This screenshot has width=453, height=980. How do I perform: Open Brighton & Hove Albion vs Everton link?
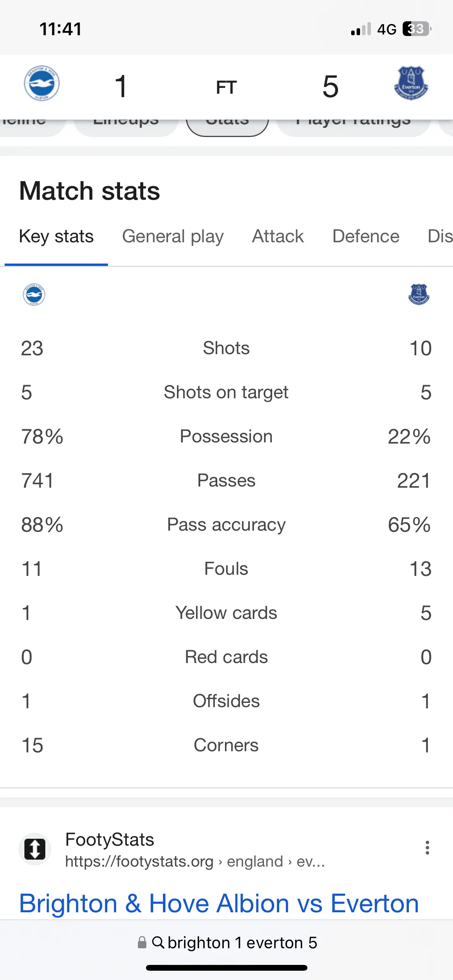point(219,904)
